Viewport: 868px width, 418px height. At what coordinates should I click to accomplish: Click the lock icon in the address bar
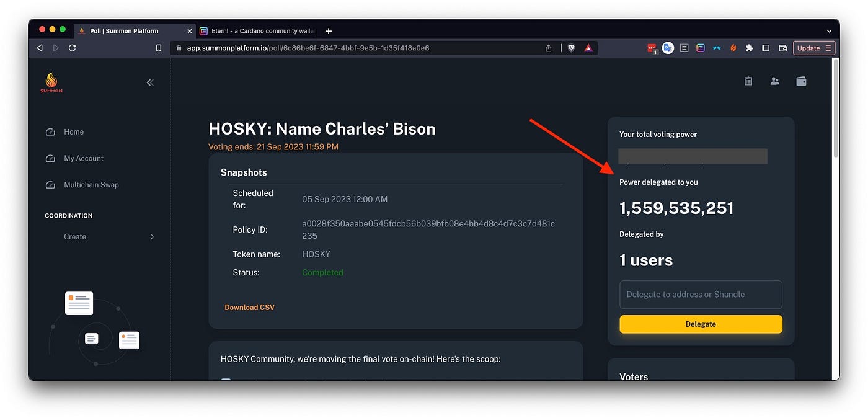pos(179,48)
